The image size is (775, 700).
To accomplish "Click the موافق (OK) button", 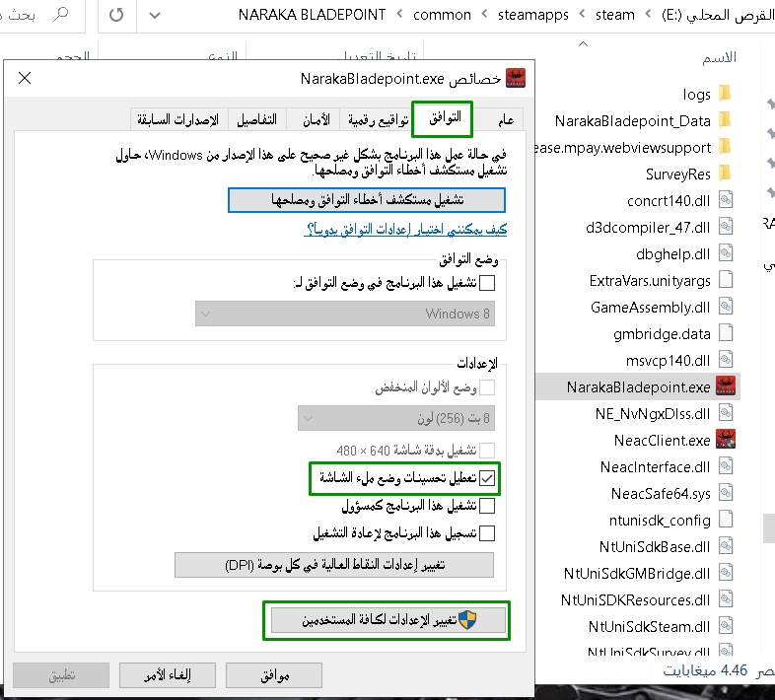I will pyautogui.click(x=274, y=675).
